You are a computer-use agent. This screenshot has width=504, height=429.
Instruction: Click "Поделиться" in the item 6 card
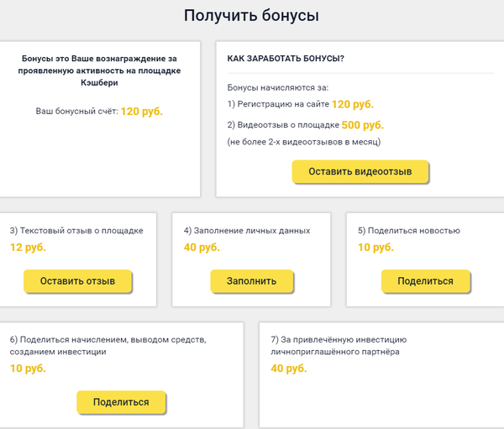[121, 402]
